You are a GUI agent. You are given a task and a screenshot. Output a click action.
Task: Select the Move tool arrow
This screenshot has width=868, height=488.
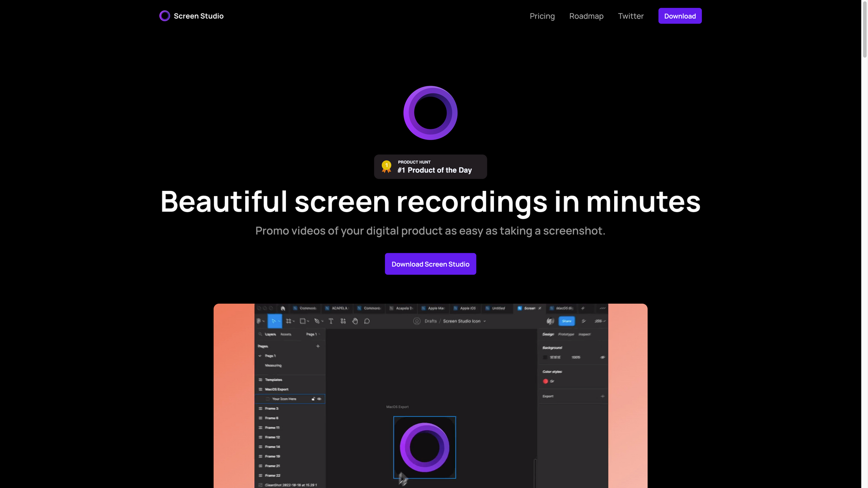pyautogui.click(x=274, y=321)
